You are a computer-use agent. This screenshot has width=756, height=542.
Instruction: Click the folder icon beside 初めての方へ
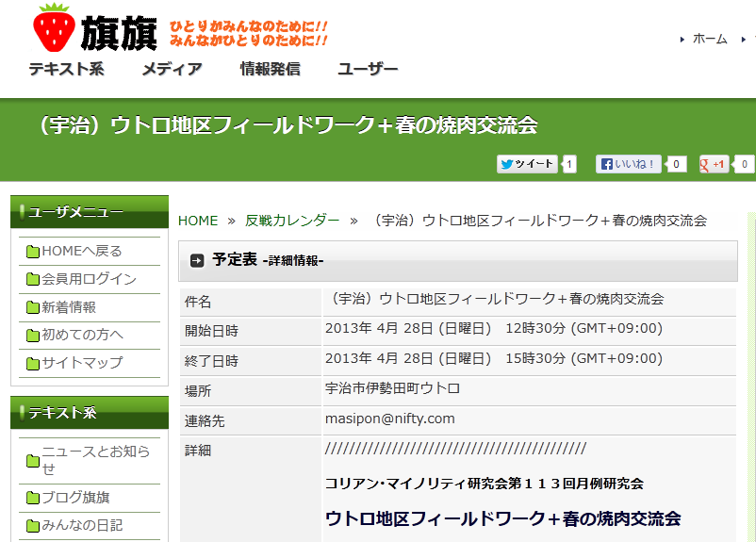[x=32, y=336]
